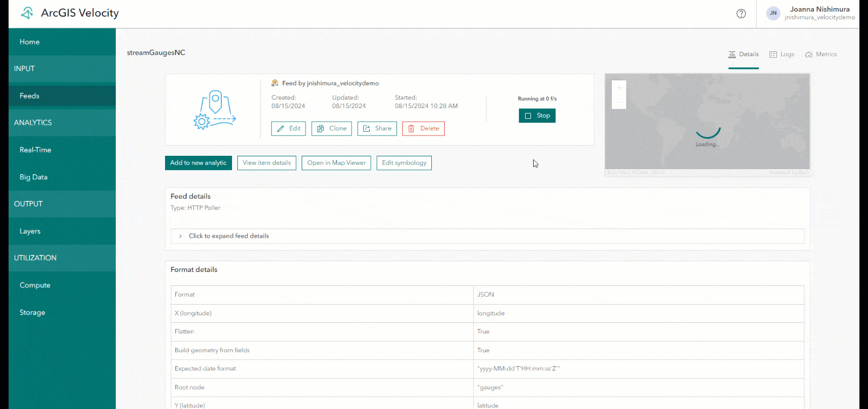The height and width of the screenshot is (409, 868).
Task: Open Real-Time analytics in sidebar
Action: coord(62,150)
